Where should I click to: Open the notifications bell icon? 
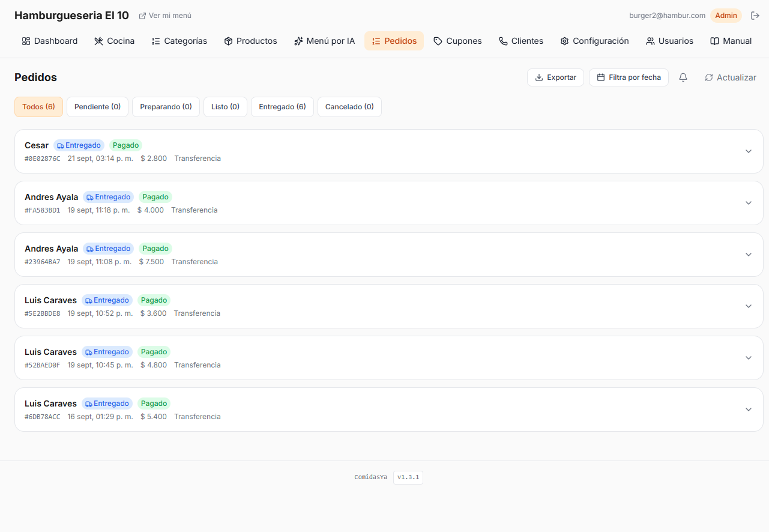pos(683,77)
